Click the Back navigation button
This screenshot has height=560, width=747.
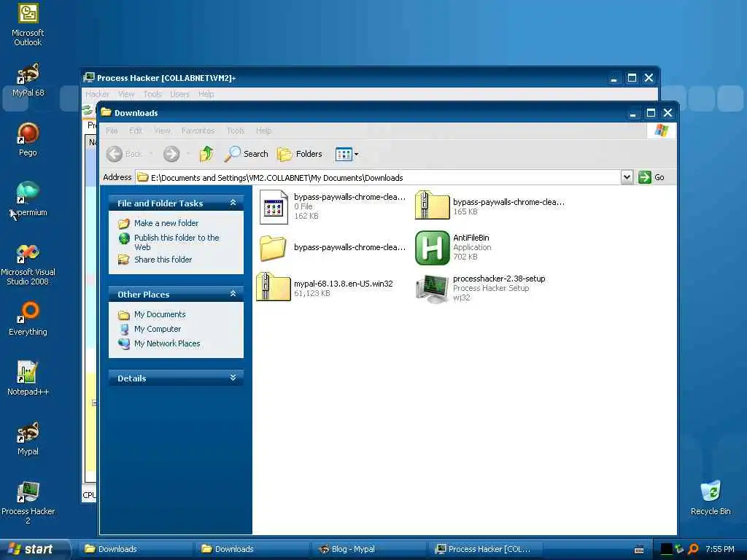pos(124,154)
